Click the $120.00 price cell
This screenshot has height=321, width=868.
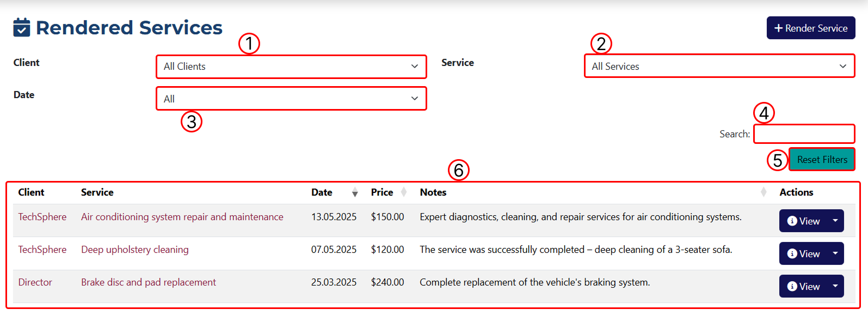387,250
